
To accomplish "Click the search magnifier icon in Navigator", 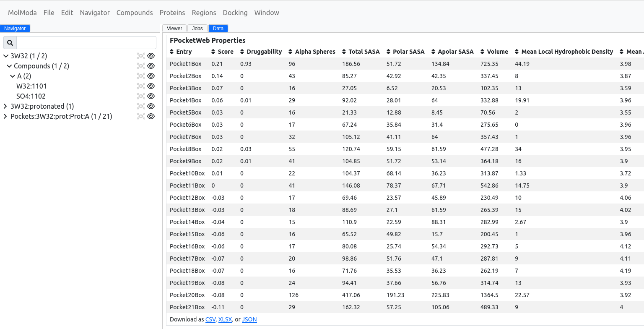I will [x=10, y=43].
